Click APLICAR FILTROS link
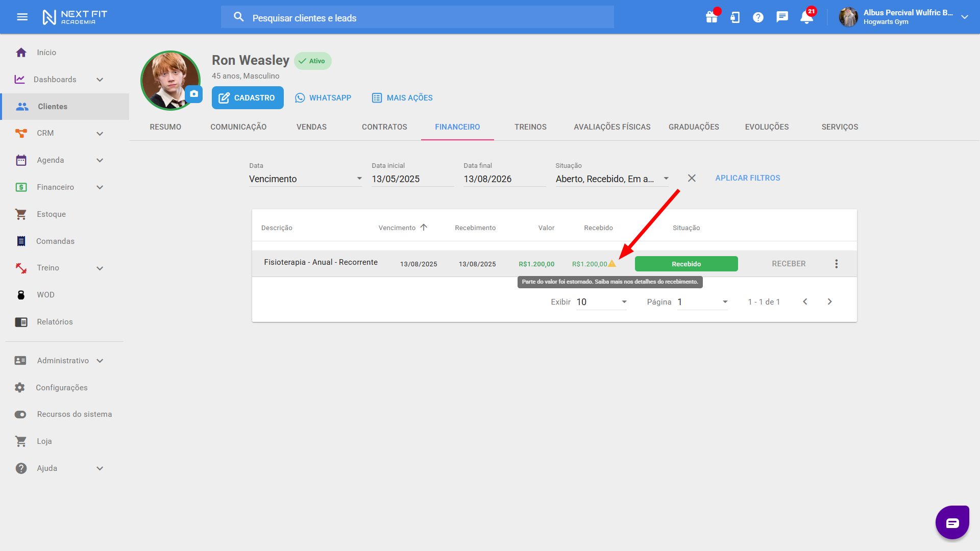980x551 pixels. click(x=747, y=178)
